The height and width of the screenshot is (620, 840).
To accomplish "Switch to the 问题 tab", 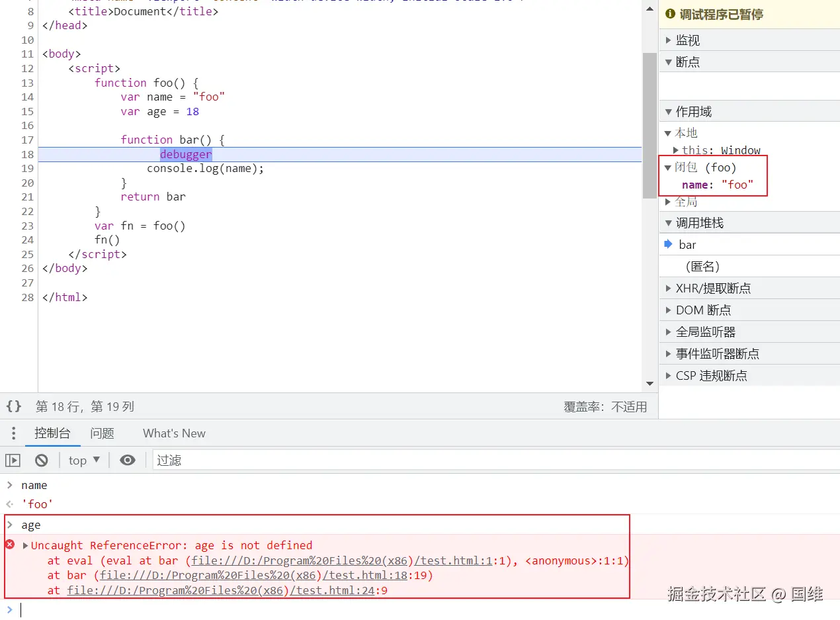I will pos(103,433).
